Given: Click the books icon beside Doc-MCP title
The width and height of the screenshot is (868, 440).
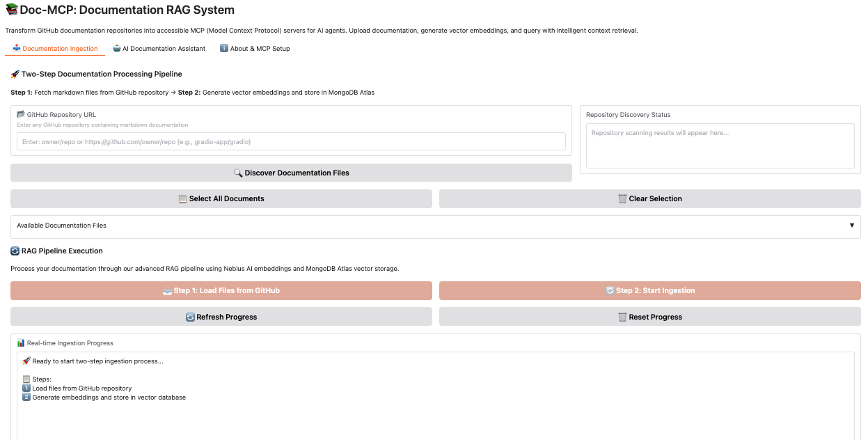Looking at the screenshot, I should pyautogui.click(x=12, y=9).
